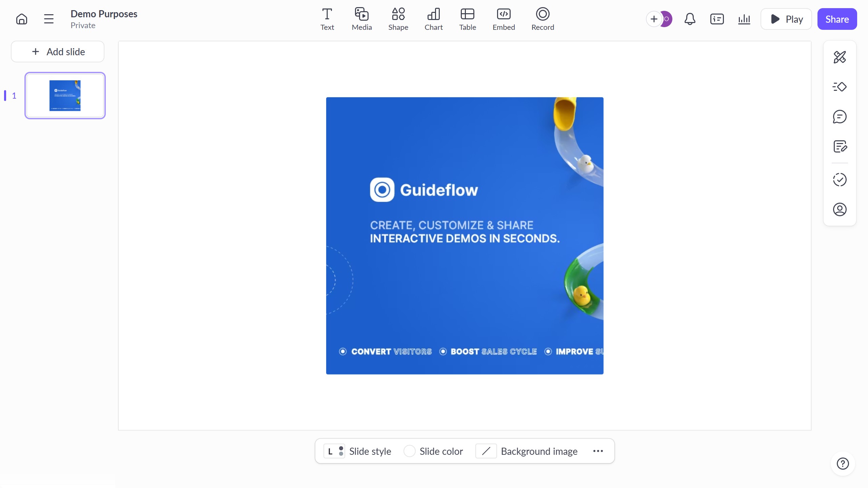The width and height of the screenshot is (868, 488).
Task: Expand the more options ellipsis
Action: coord(598,451)
